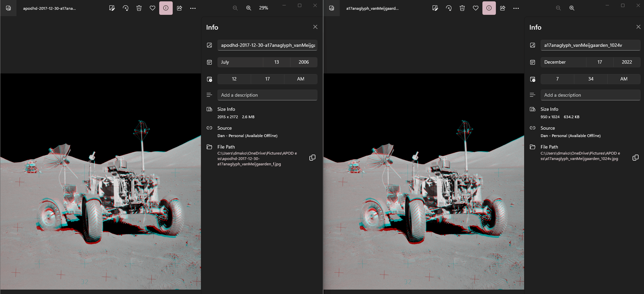Add a description in right Info pane
This screenshot has height=294, width=644.
[x=591, y=95]
